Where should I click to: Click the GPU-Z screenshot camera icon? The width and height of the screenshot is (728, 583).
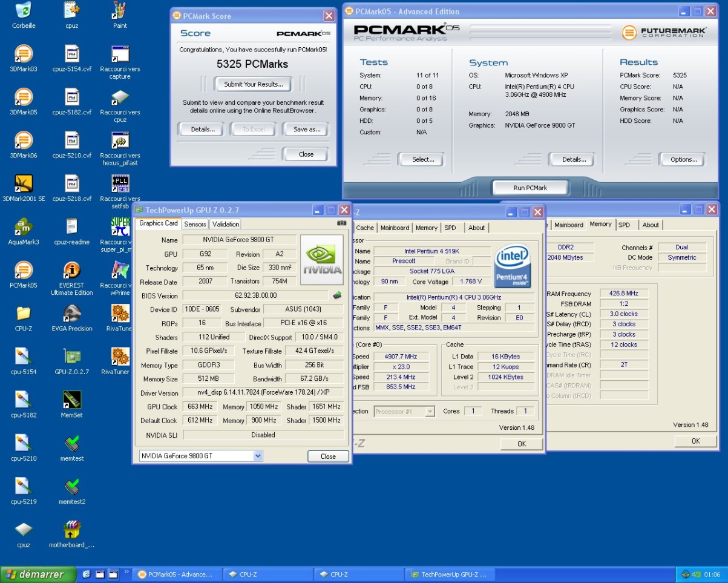[x=342, y=223]
